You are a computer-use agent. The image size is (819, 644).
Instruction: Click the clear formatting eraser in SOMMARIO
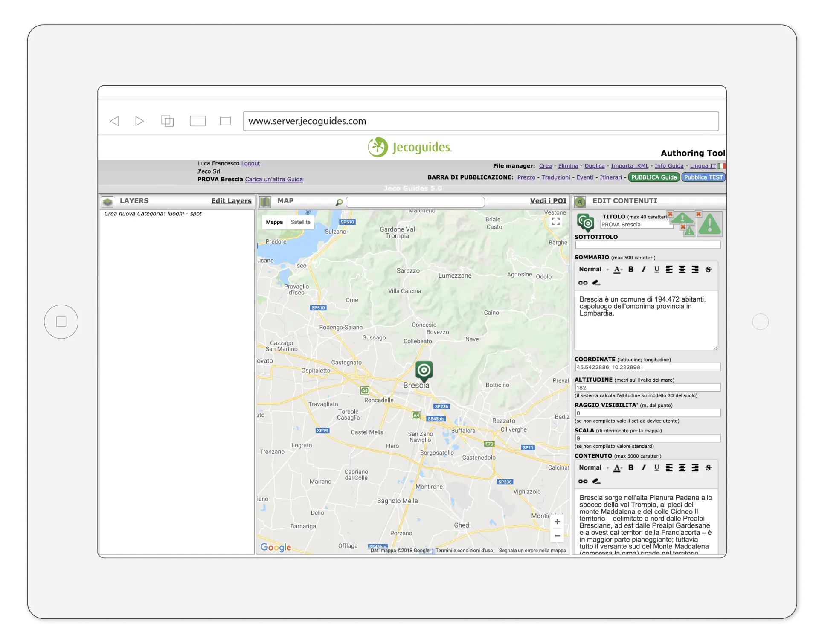[596, 283]
